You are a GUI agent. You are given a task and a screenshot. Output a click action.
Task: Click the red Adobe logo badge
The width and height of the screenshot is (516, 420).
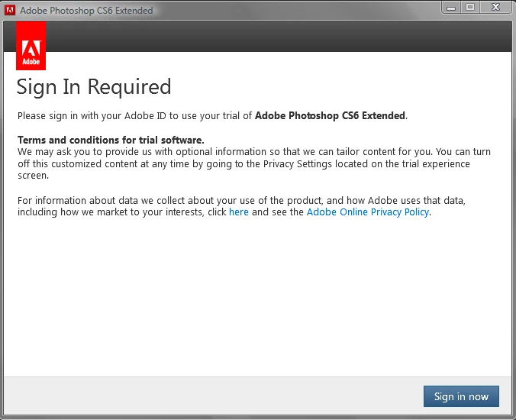(x=31, y=46)
